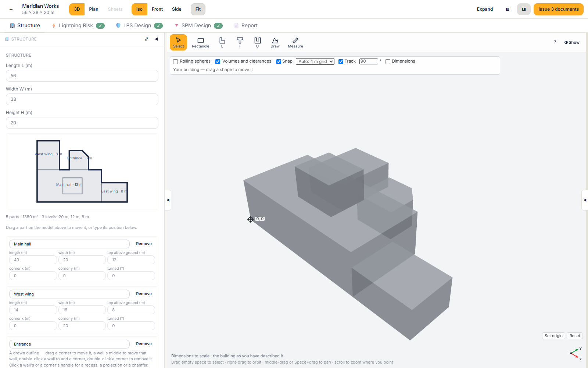Open the Lightning Risk tab
The width and height of the screenshot is (588, 368).
click(x=78, y=25)
